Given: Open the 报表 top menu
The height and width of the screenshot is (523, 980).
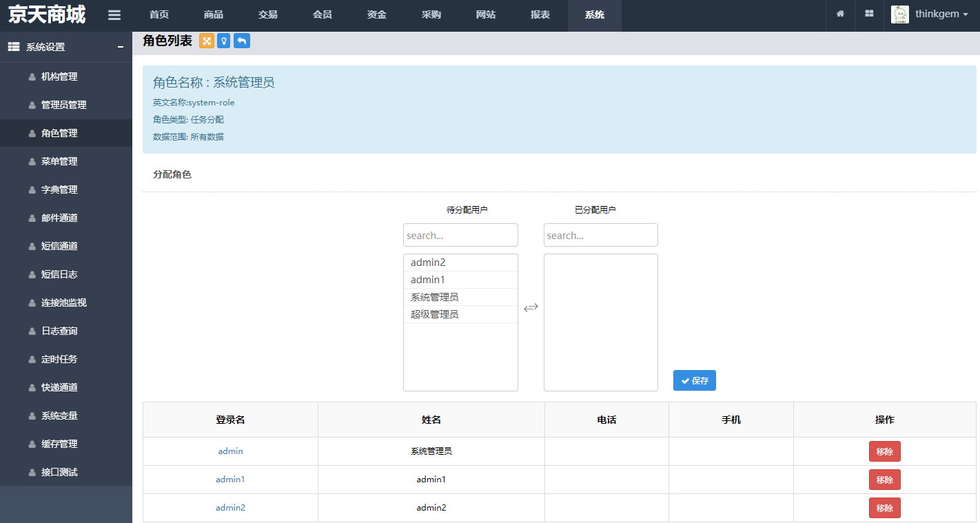Looking at the screenshot, I should point(540,15).
